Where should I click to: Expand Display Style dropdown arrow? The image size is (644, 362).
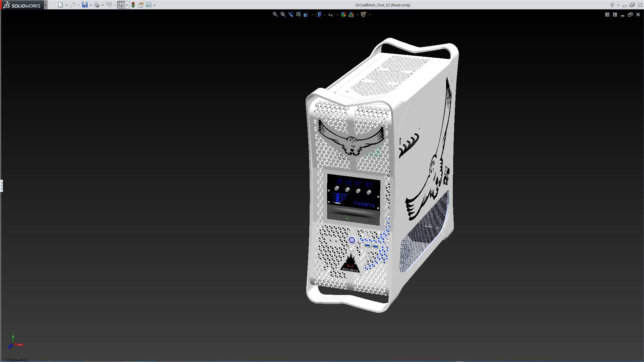click(325, 15)
